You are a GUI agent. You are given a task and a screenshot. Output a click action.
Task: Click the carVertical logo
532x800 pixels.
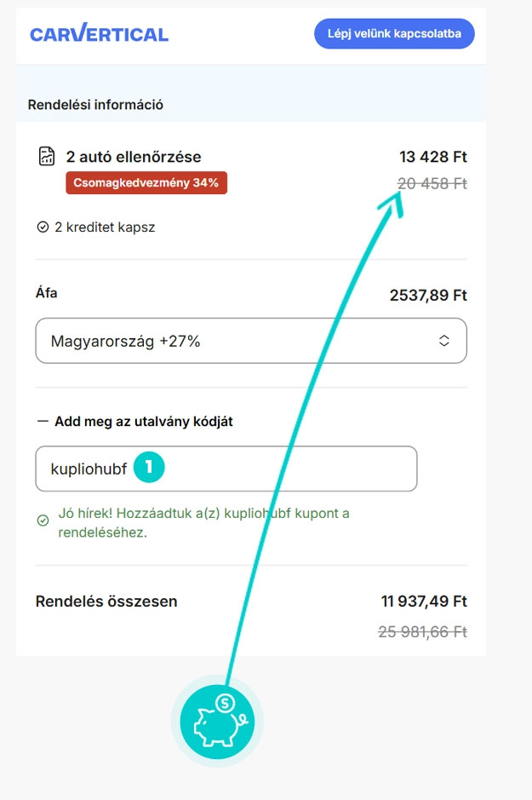(x=99, y=34)
